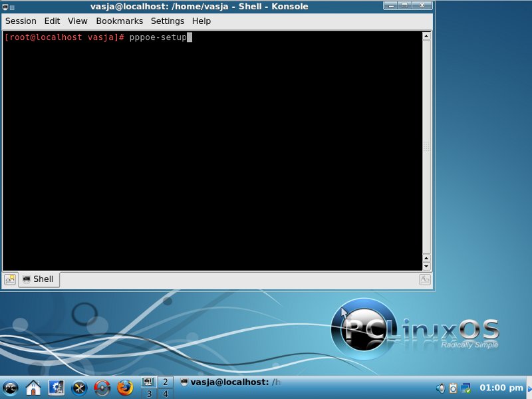Launch Firefox from the taskbar
Viewport: 532px width, 399px height.
[124, 387]
